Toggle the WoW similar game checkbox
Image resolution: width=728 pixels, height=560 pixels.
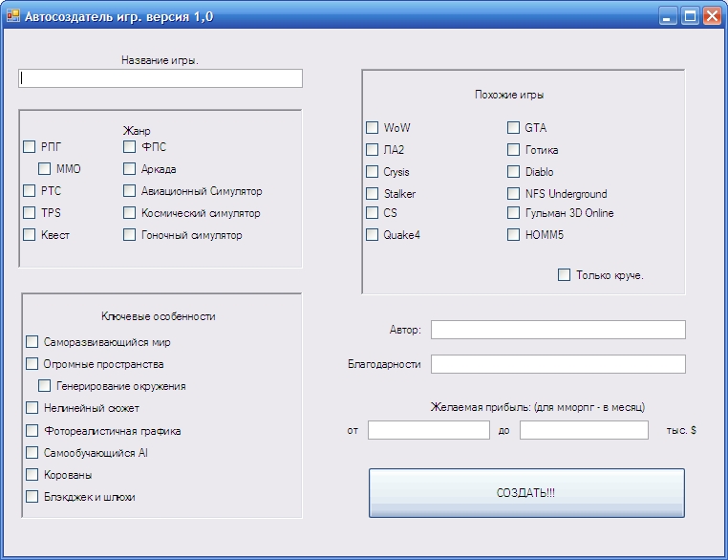[x=373, y=128]
